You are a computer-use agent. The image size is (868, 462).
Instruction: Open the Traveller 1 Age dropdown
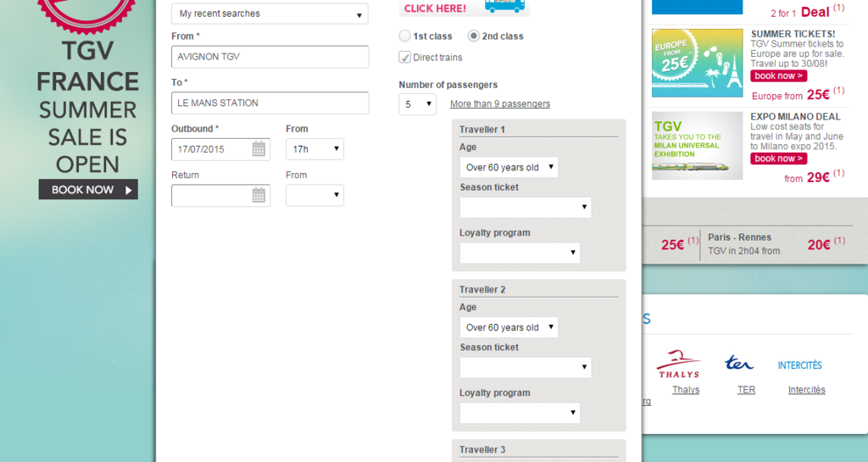(509, 167)
